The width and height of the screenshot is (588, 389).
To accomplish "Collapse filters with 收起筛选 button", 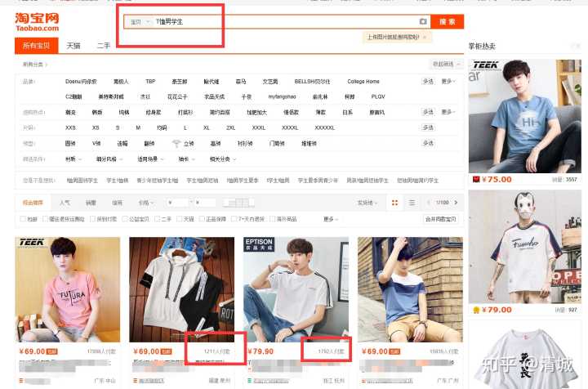I will pos(445,64).
